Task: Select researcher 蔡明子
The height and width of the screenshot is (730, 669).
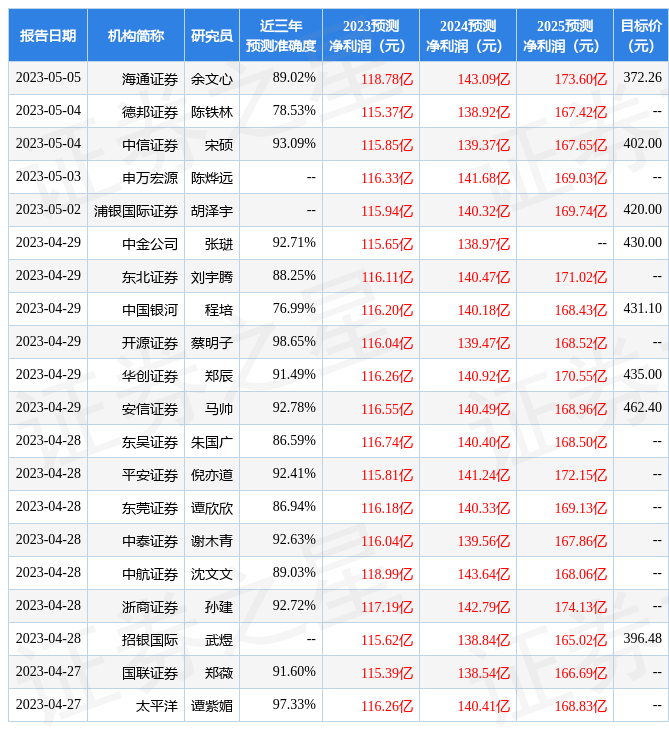Action: pyautogui.click(x=212, y=344)
